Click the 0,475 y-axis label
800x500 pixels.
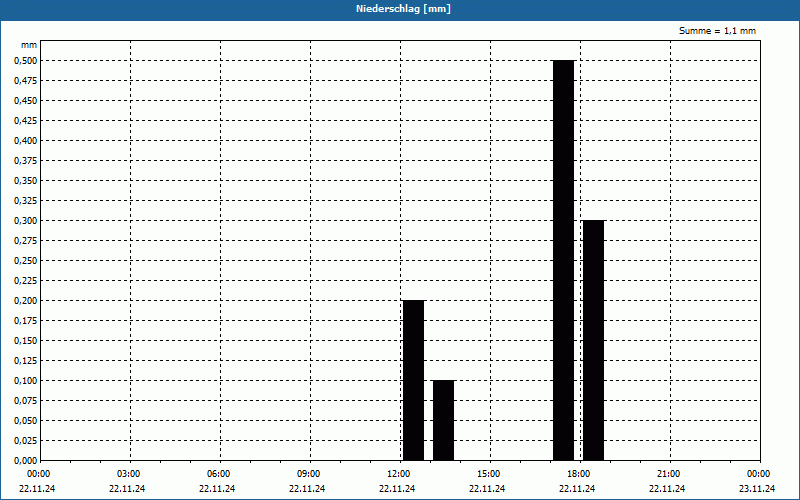point(26,81)
